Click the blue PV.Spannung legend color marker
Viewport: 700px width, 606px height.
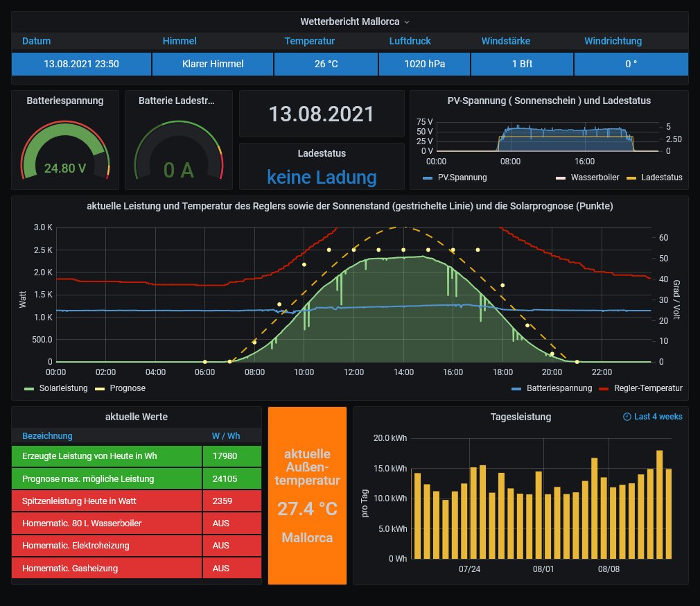click(x=427, y=178)
